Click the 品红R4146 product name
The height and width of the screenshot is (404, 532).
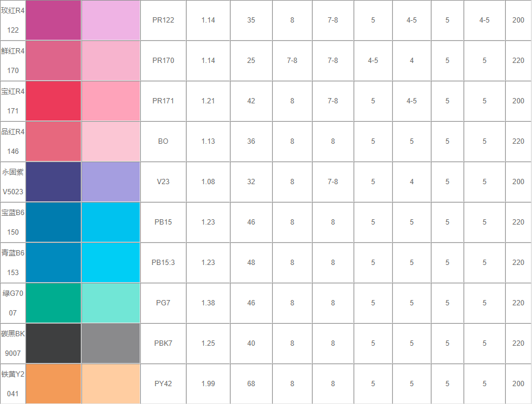[13, 141]
